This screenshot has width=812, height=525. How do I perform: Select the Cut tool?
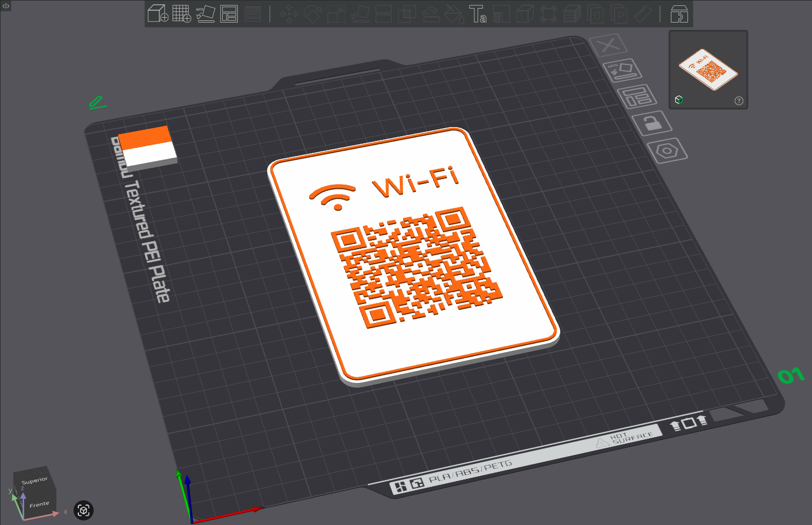coord(384,13)
